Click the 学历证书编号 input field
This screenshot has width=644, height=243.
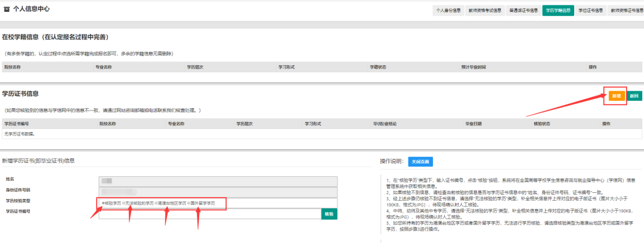point(210,214)
